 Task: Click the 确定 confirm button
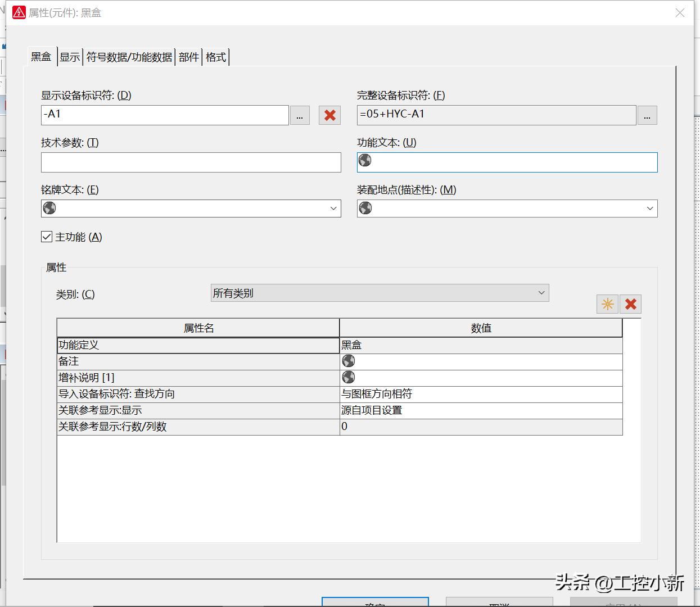(374, 604)
